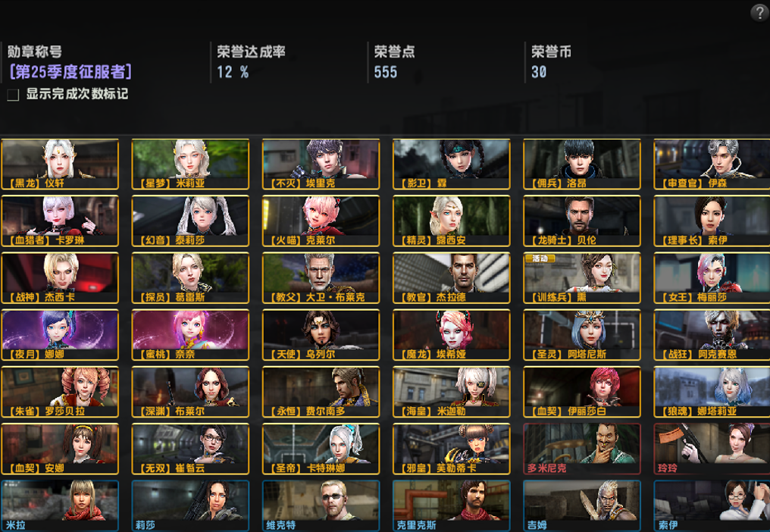Choose the 【魔龙】埃希娅 character card

[x=452, y=335]
